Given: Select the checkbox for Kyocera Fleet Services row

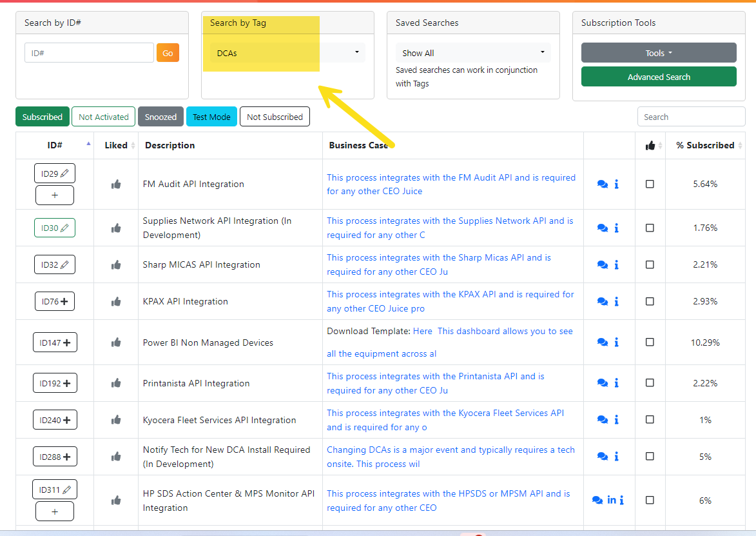Looking at the screenshot, I should point(650,420).
